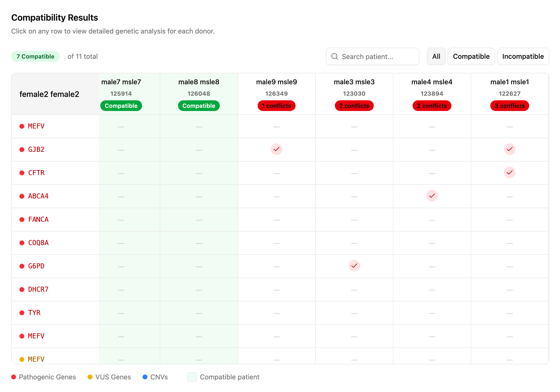This screenshot has height=392, width=560.
Task: Open the Compatible badge under male7 msle7
Action: pyautogui.click(x=121, y=106)
